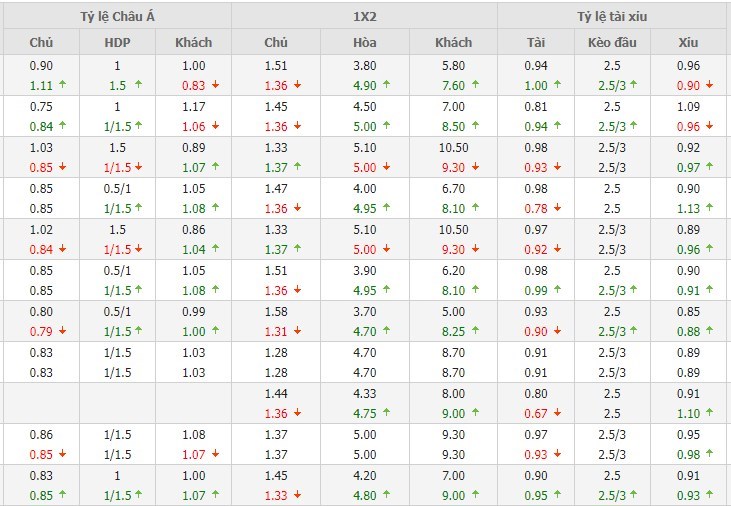Select the 1X2 odds header
This screenshot has width=731, height=506.
(x=363, y=15)
